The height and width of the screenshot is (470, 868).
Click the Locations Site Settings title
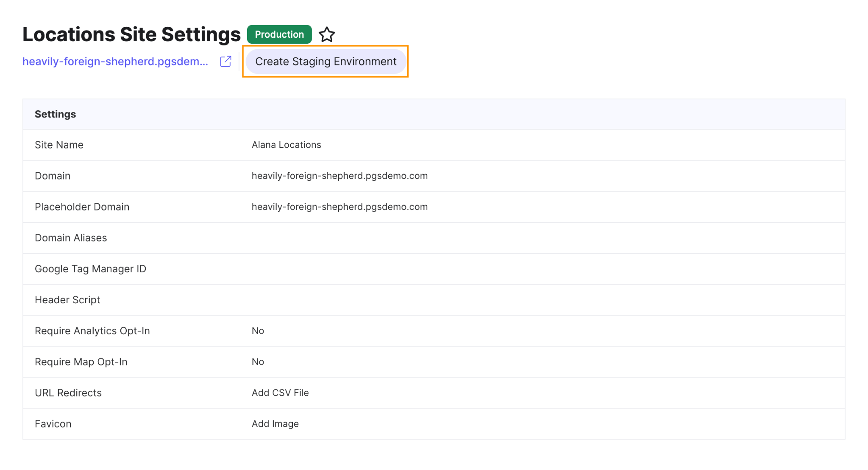click(x=131, y=34)
